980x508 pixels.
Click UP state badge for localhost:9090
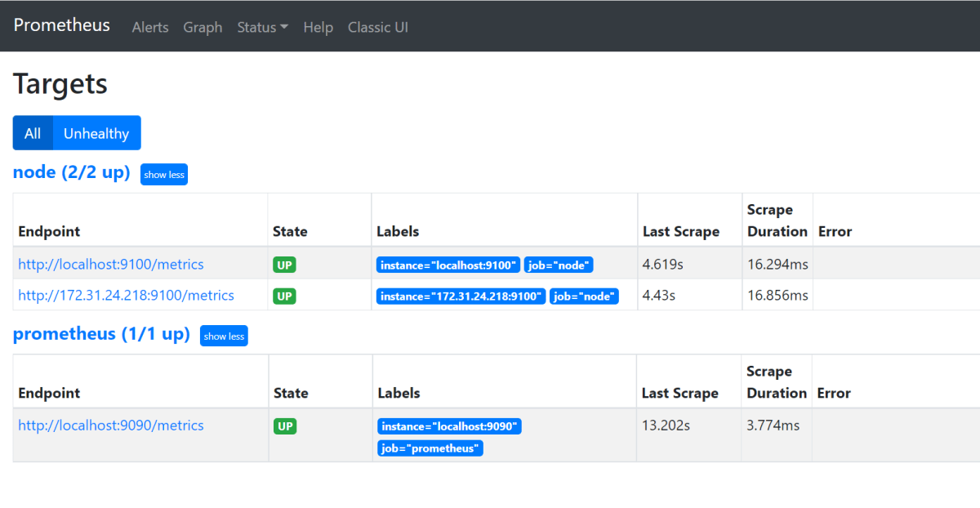point(285,426)
